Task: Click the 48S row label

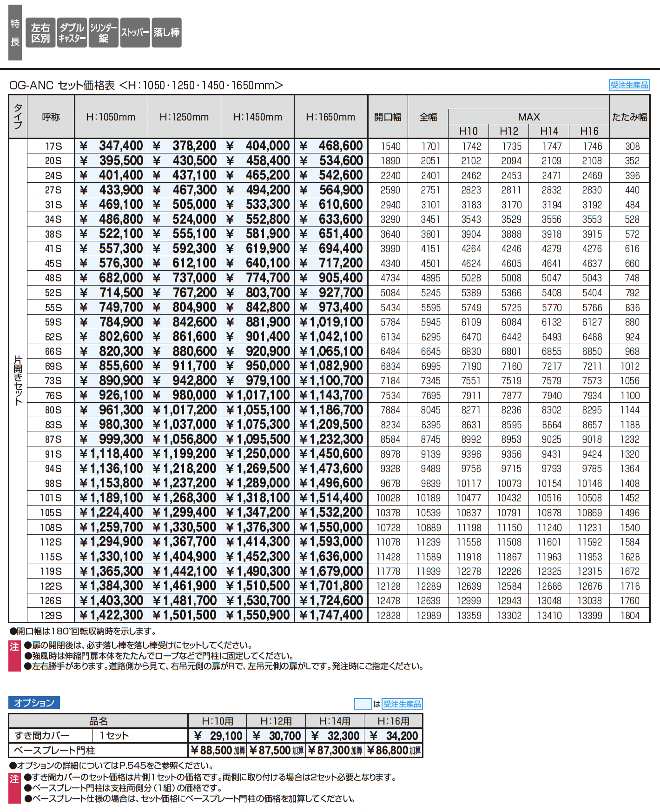Action: pos(53,278)
